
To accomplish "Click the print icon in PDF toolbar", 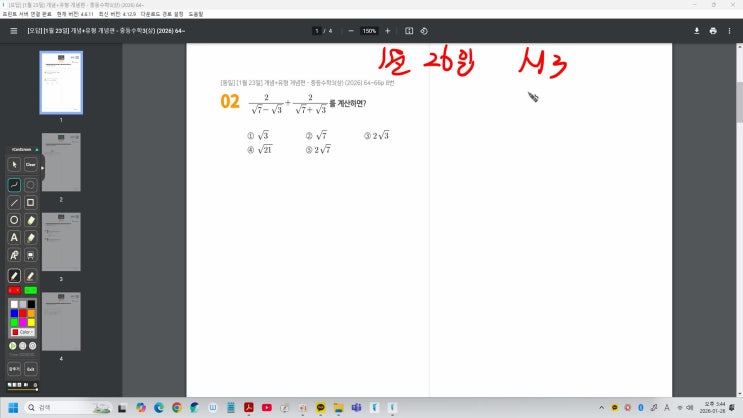I will [713, 31].
